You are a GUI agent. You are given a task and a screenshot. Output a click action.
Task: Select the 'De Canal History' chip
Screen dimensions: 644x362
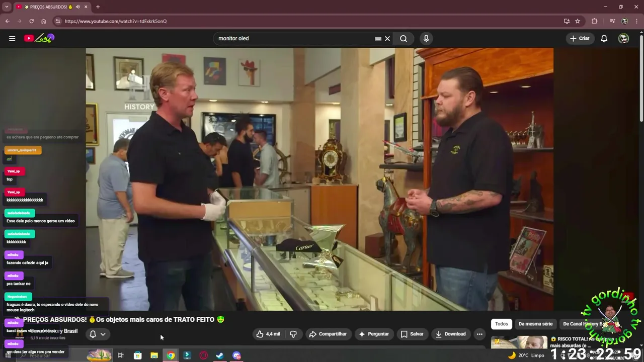pyautogui.click(x=584, y=324)
